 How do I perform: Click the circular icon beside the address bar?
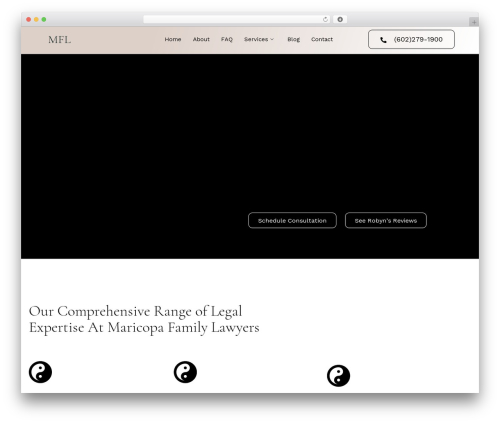click(340, 19)
